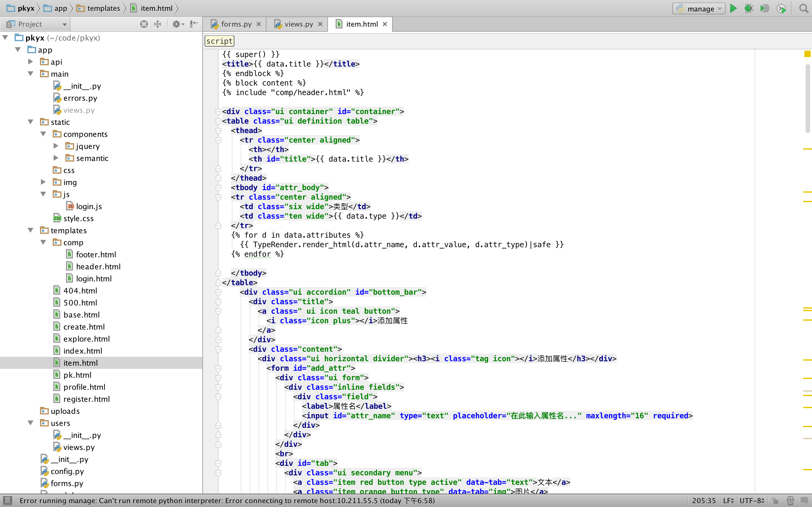Open Project panel settings gear

coord(177,24)
